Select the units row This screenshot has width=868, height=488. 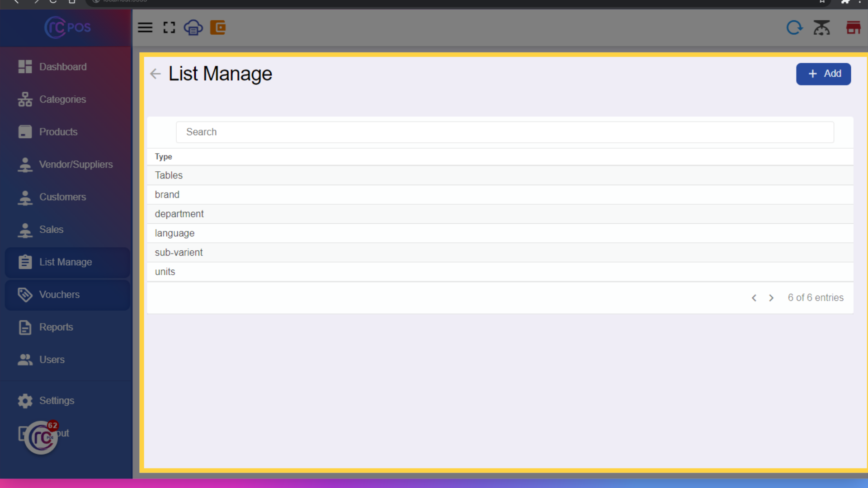point(500,272)
